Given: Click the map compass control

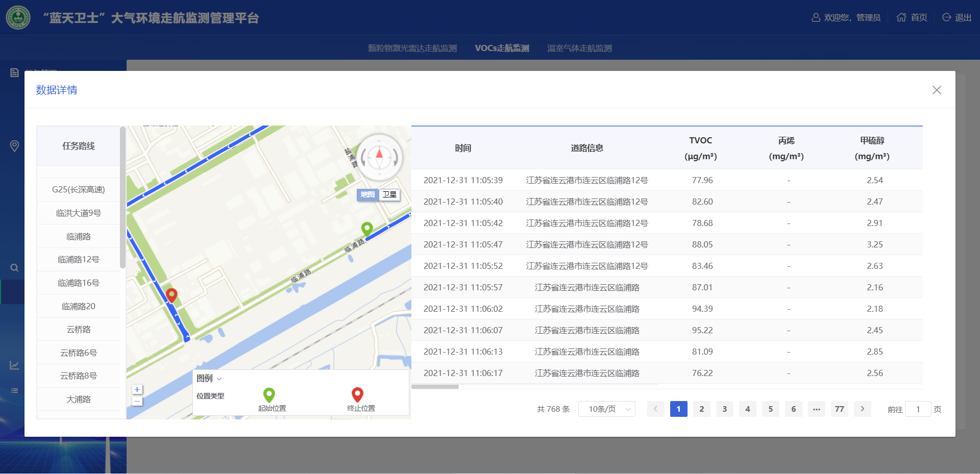Looking at the screenshot, I should point(379,157).
